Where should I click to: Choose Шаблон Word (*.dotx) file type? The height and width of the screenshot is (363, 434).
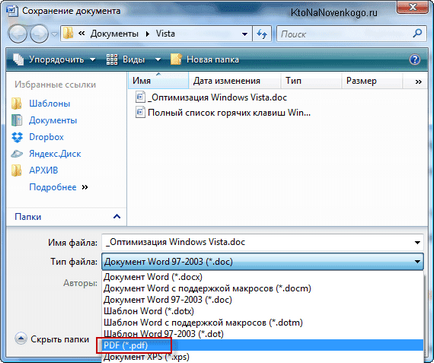pos(263,311)
